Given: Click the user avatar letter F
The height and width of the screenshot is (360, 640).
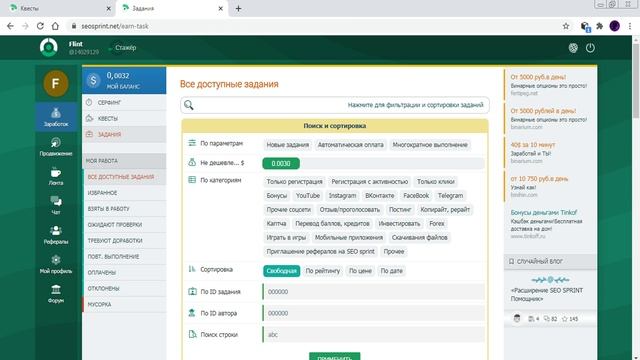Looking at the screenshot, I should pyautogui.click(x=56, y=83).
